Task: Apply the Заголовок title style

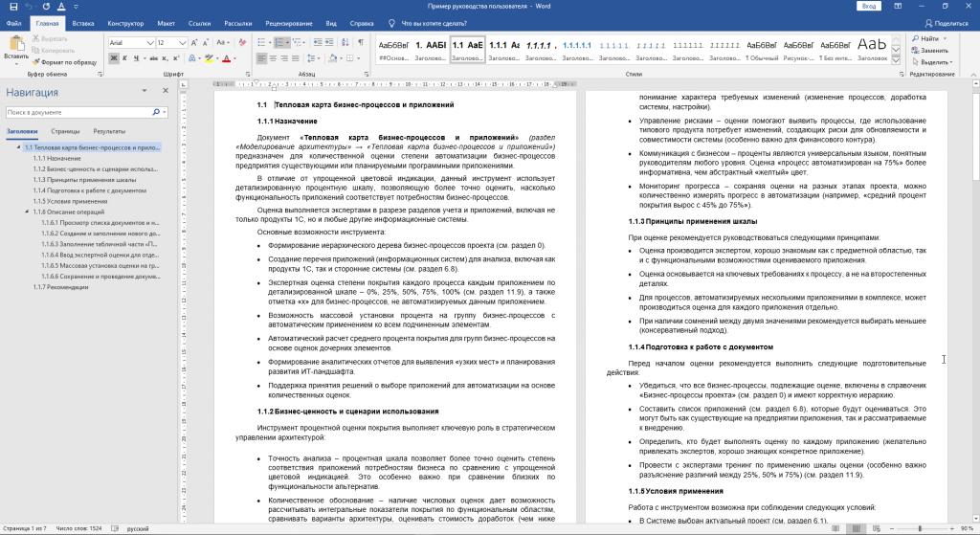Action: pyautogui.click(x=871, y=50)
